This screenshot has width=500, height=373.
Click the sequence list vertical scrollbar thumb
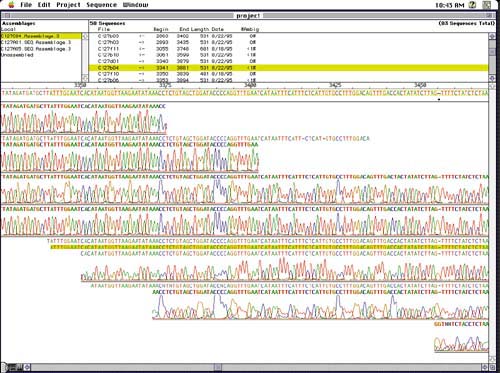pos(492,52)
